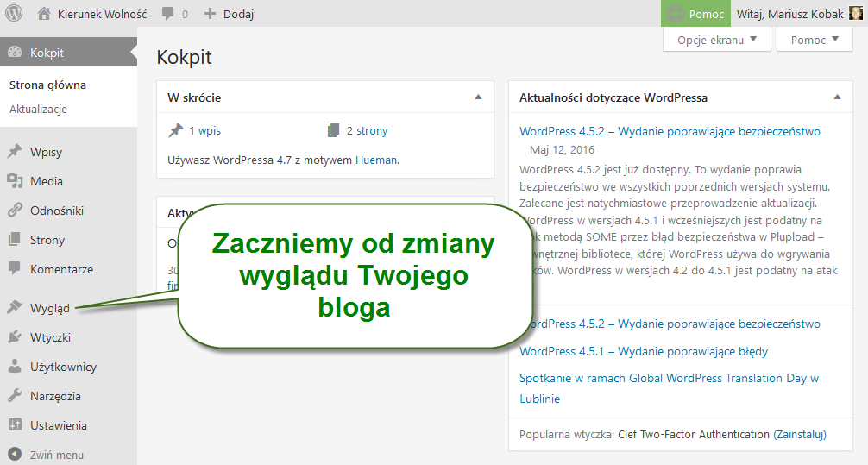Click the Kokpit dashboard gauge icon
The width and height of the screenshot is (868, 465).
[15, 52]
